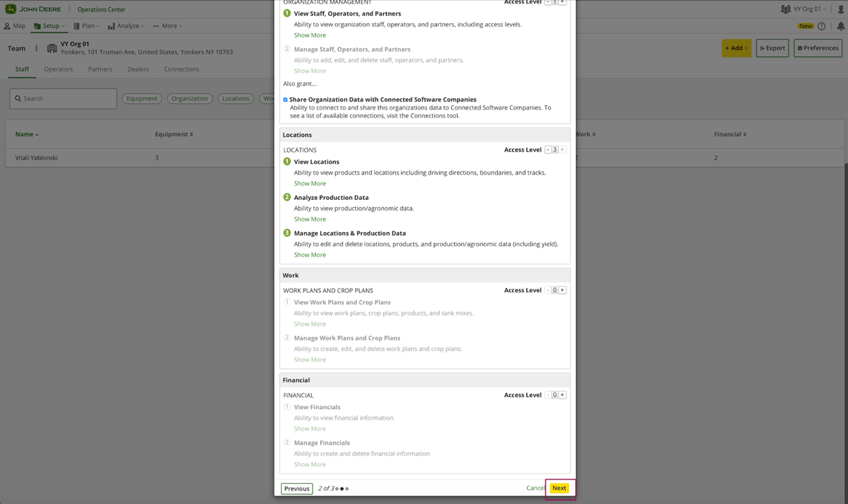Click the level 2 Analyze Production Data badge

pyautogui.click(x=287, y=197)
